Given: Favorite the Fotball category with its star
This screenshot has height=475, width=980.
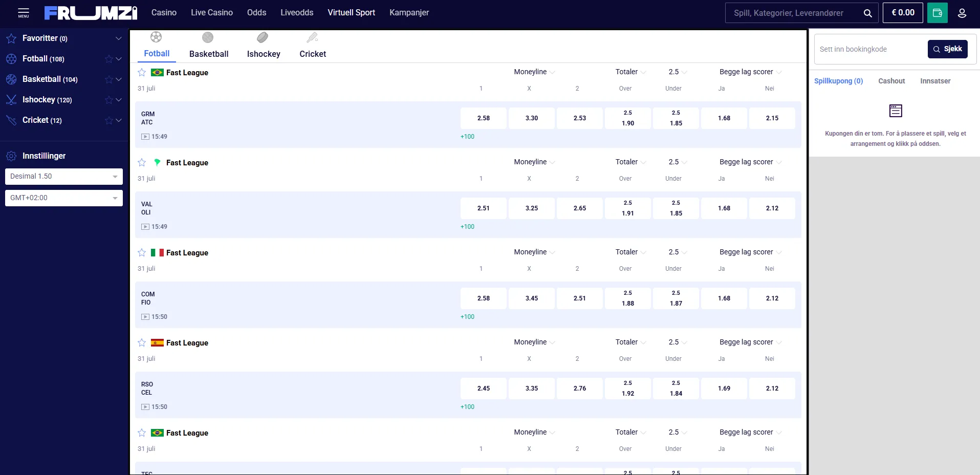Looking at the screenshot, I should [108, 59].
